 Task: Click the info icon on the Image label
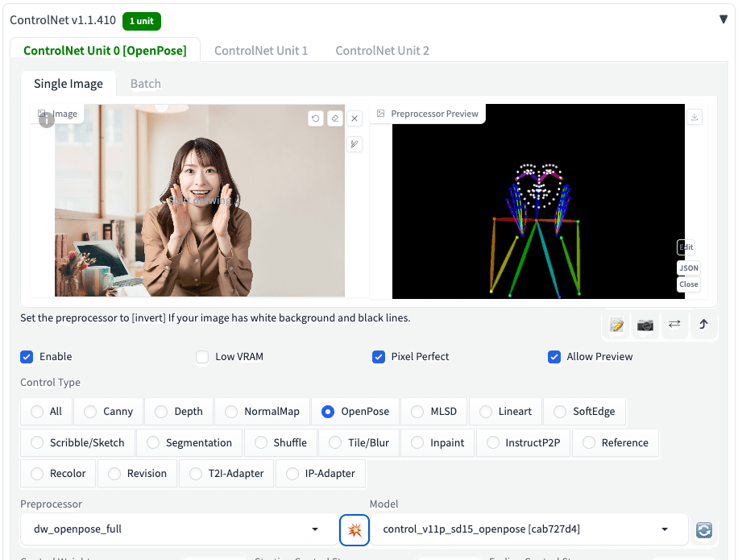click(x=47, y=120)
